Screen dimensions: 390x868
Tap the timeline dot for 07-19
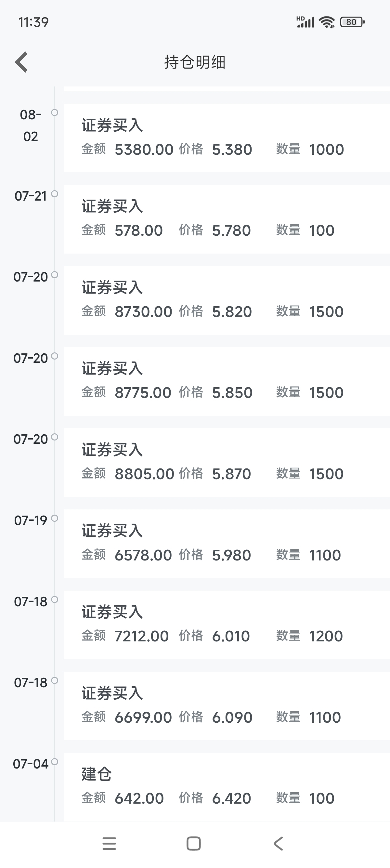coord(55,518)
